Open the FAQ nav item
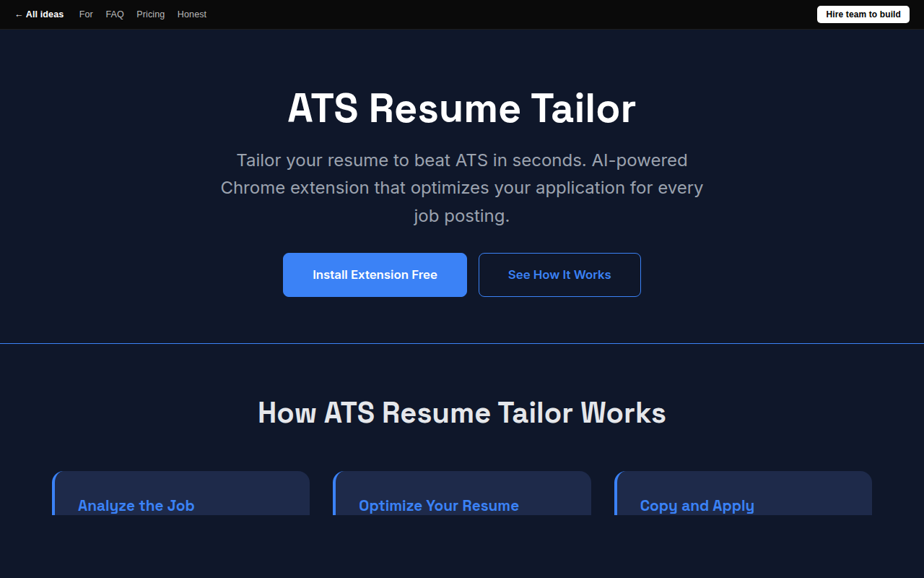This screenshot has height=578, width=924. 115,14
